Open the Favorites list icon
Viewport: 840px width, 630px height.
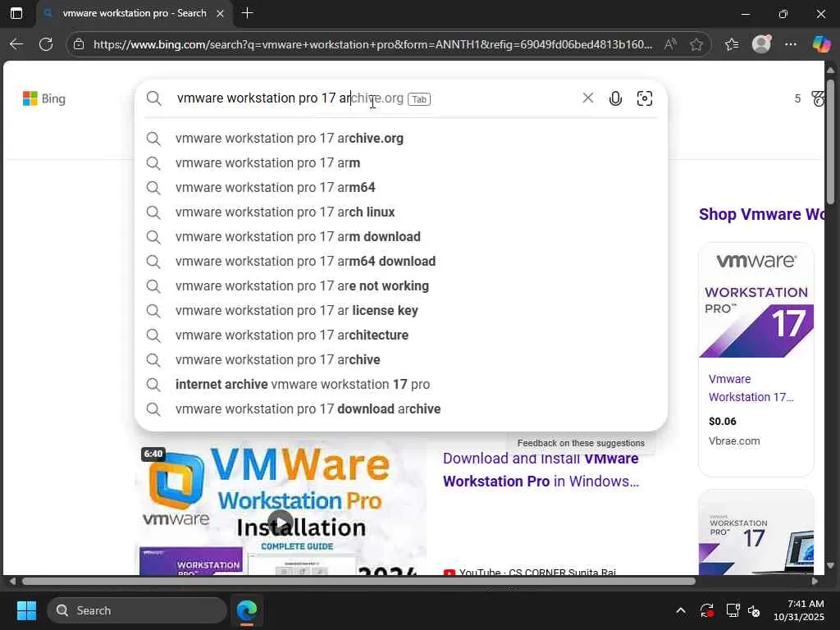pos(732,44)
